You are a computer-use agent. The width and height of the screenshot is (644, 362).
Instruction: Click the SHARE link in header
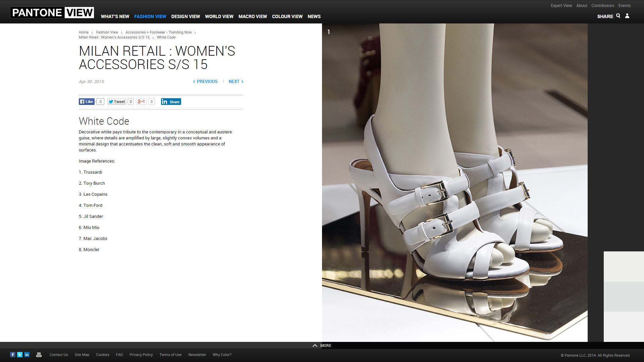pos(605,16)
